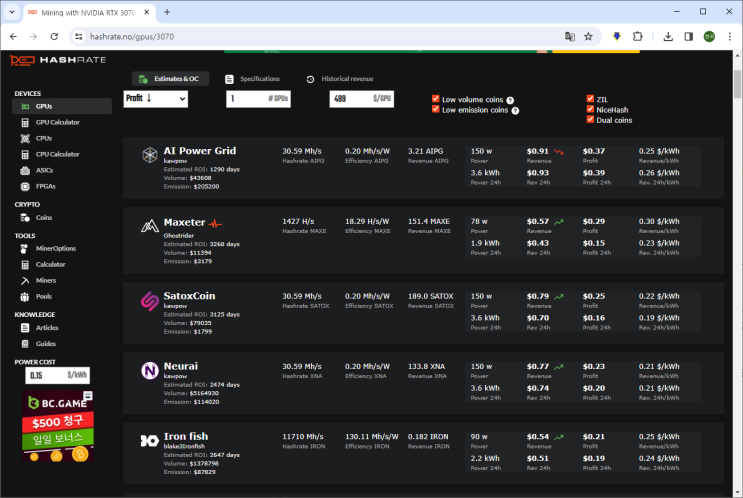This screenshot has width=743, height=498.
Task: Click the BC.GAME advertisement banner
Action: [57, 426]
